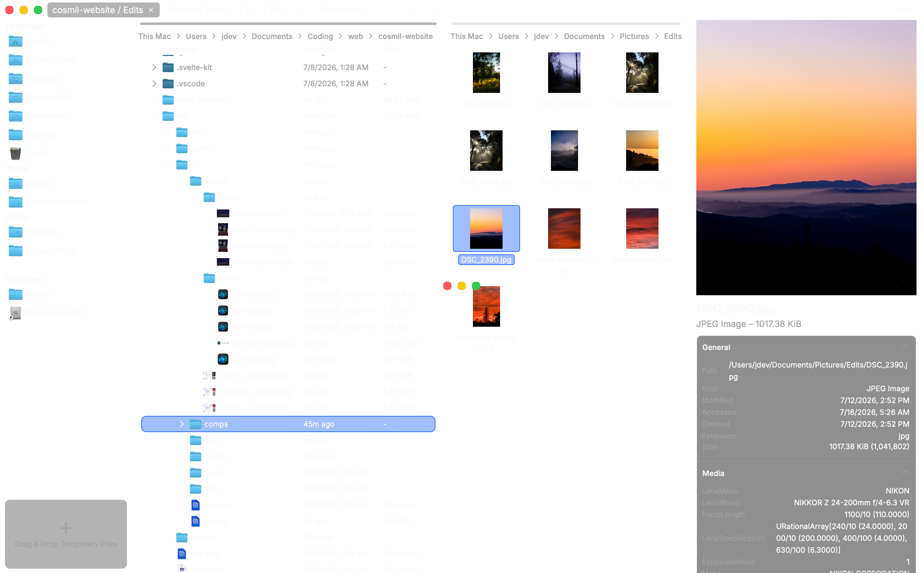Select the sale.ts file icon
Viewport: 924px width, 573px height.
[196, 522]
